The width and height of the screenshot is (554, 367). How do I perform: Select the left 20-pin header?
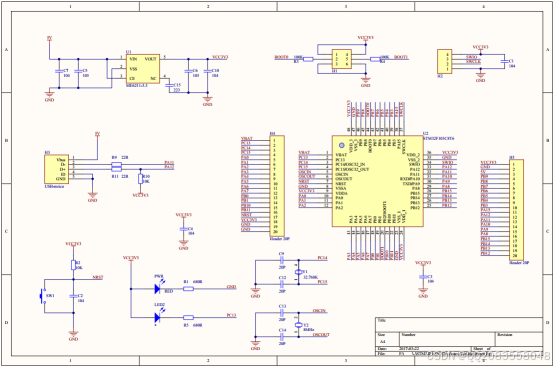pos(277,186)
